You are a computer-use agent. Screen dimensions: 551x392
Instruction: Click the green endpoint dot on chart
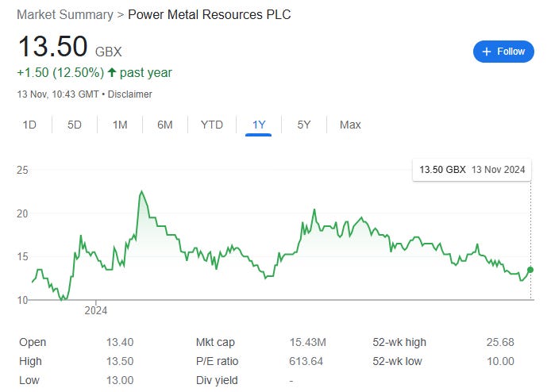[x=530, y=270]
